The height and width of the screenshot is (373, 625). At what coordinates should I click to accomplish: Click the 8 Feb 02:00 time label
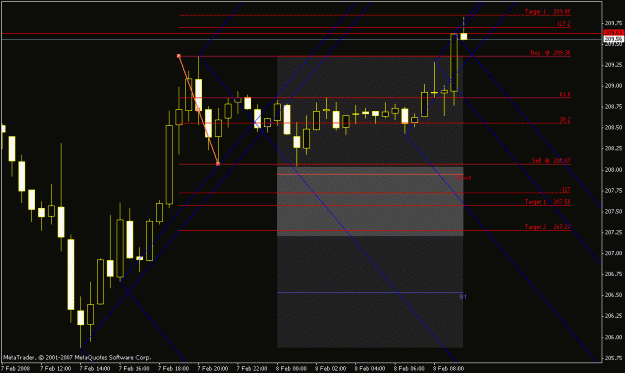coord(331,369)
